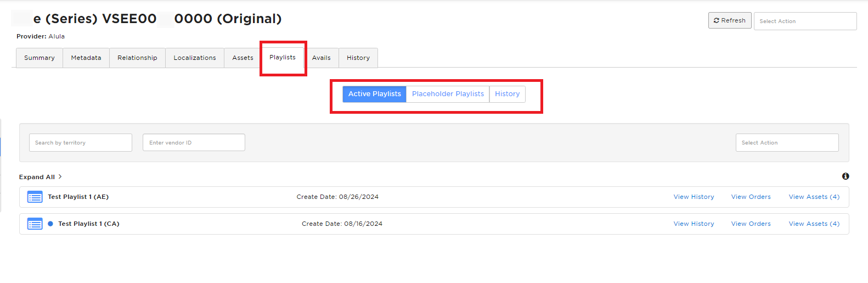This screenshot has width=868, height=283.
Task: Focus the Enter vendor ID field
Action: click(194, 142)
